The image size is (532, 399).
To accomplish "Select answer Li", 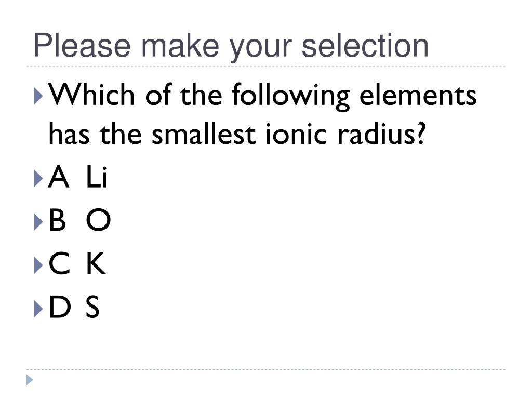I will (x=97, y=178).
